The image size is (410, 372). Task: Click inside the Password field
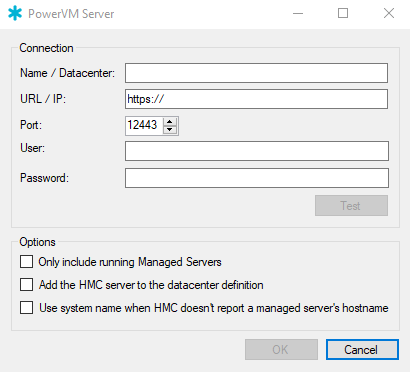pos(257,178)
